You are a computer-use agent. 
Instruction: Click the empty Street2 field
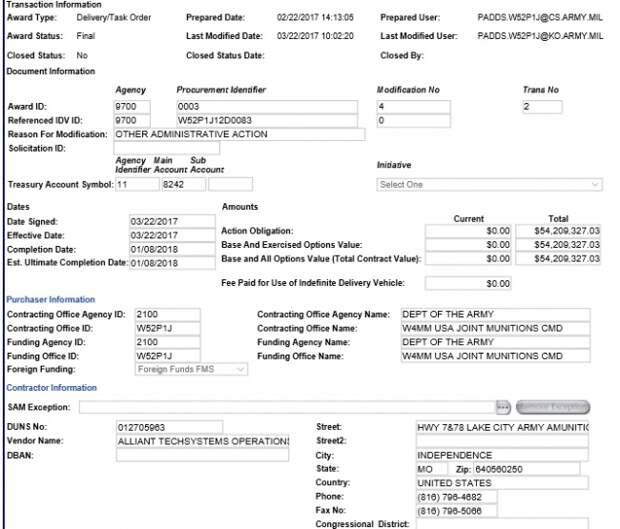pos(502,441)
